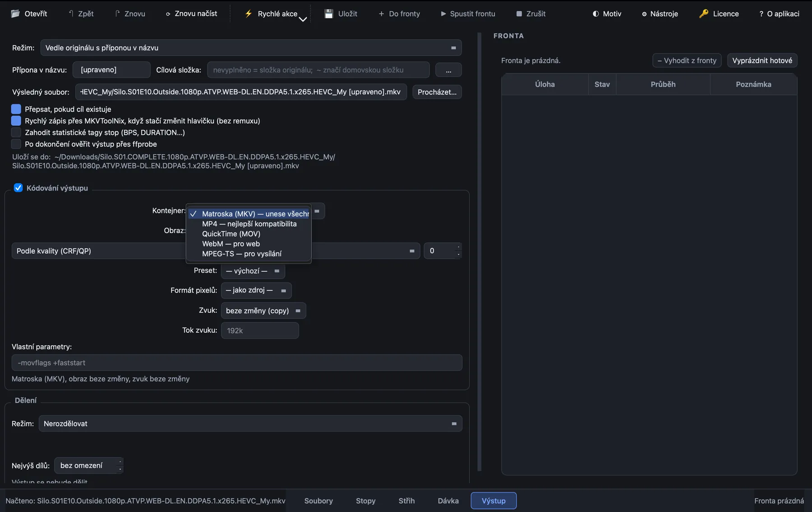The width and height of the screenshot is (812, 512).
Task: Click Vyprázdnit hotové button
Action: (x=762, y=60)
